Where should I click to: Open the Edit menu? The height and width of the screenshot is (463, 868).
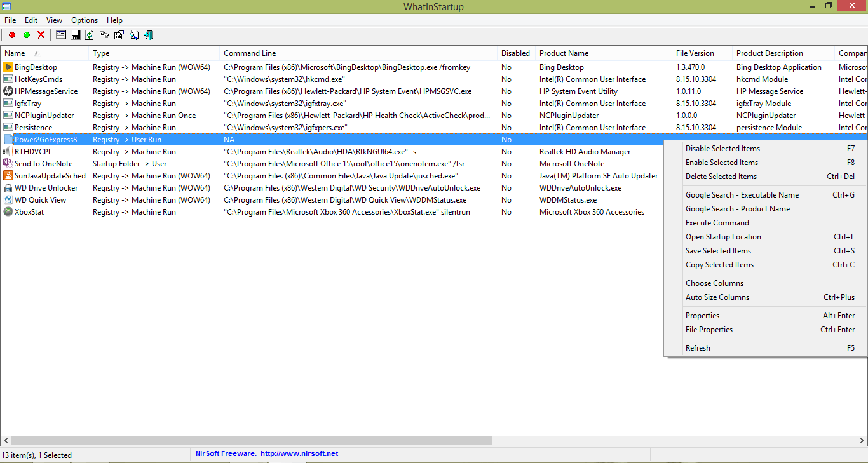click(31, 20)
